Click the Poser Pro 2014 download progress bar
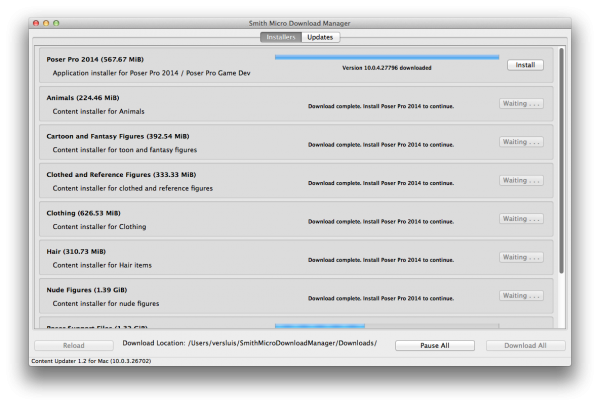 coord(386,57)
